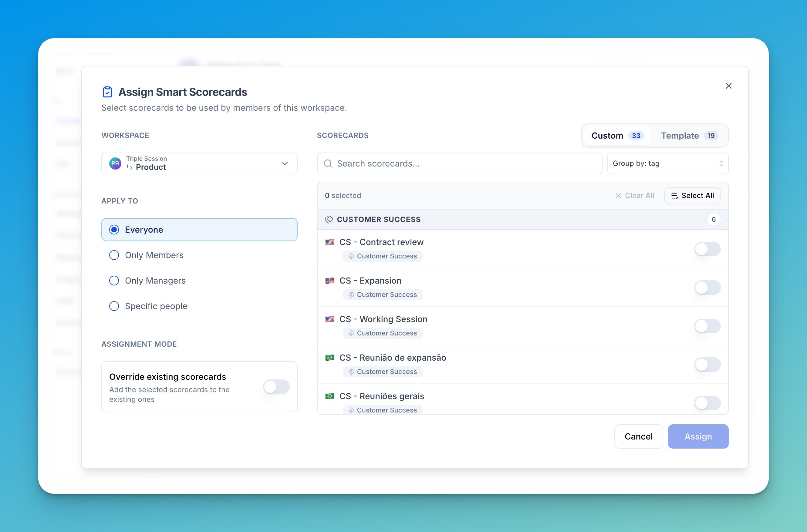Image resolution: width=807 pixels, height=532 pixels.
Task: Click the US flag beside CS - Expansion
Action: (x=329, y=281)
